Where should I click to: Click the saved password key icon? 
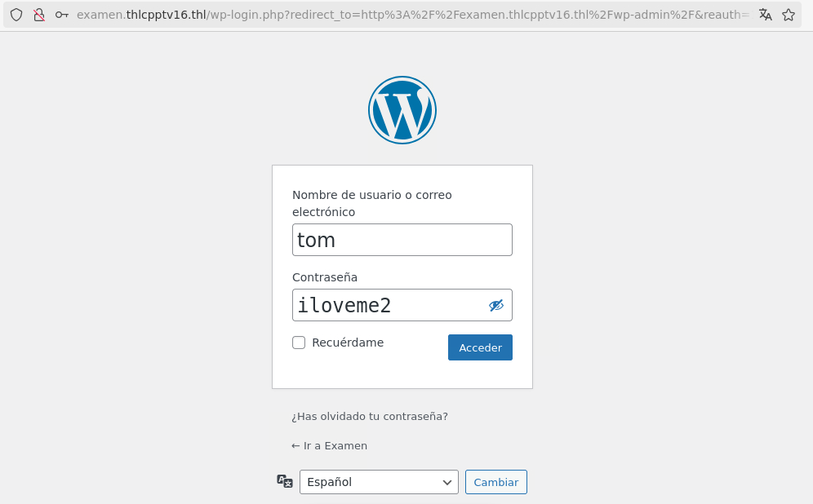pos(62,15)
